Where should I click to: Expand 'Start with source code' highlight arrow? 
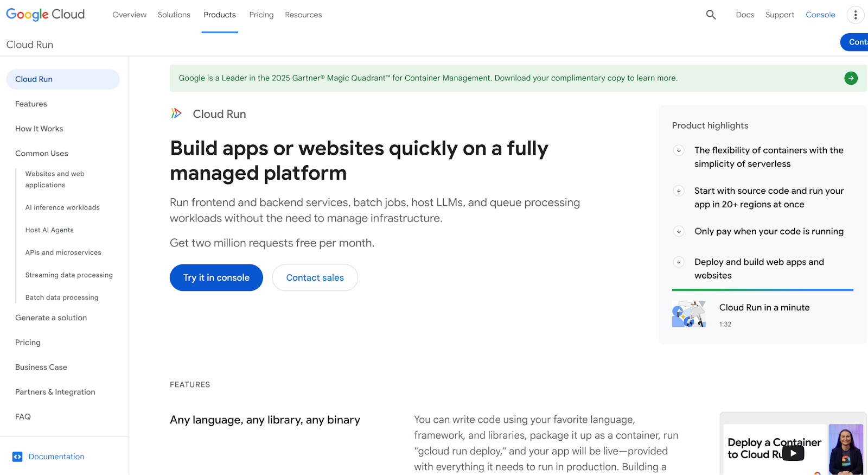(679, 191)
